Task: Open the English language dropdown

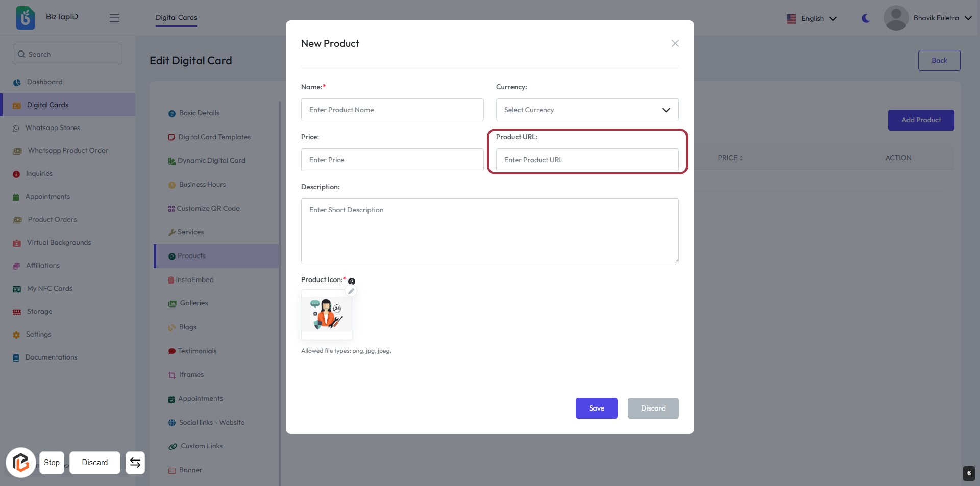Action: (812, 18)
